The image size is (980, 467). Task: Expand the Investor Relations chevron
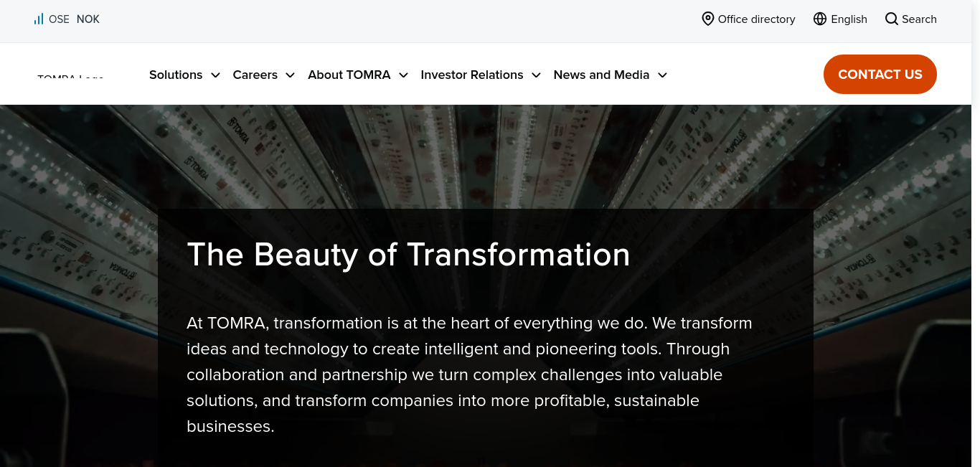coord(536,75)
